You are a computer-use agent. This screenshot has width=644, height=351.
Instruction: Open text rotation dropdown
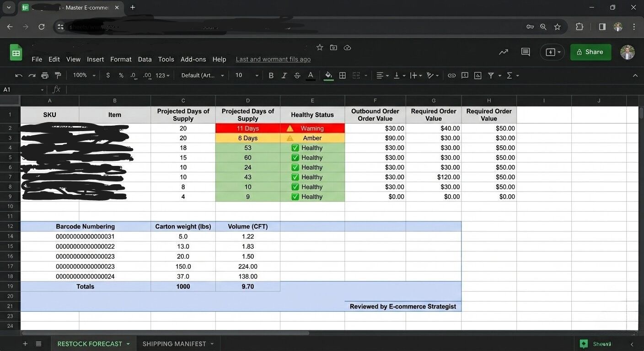tap(432, 75)
